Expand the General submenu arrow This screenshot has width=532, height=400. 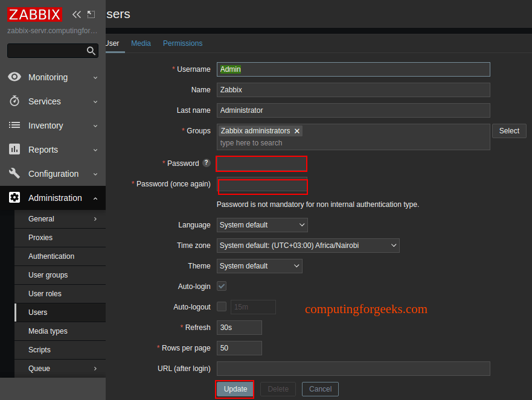point(95,219)
